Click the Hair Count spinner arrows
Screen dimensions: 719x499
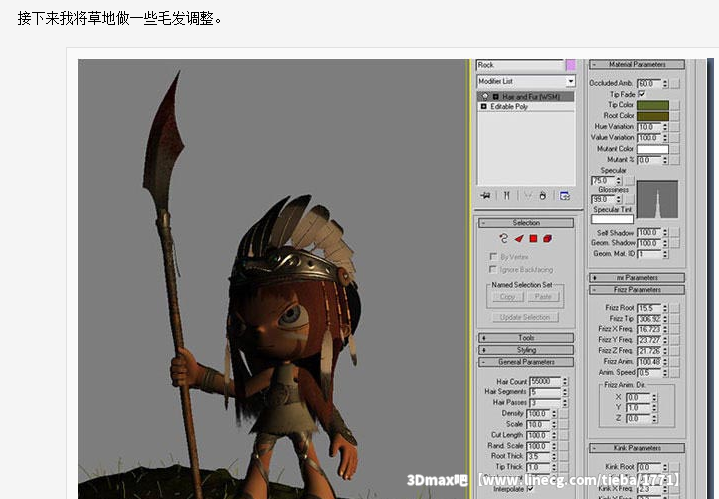tap(565, 382)
